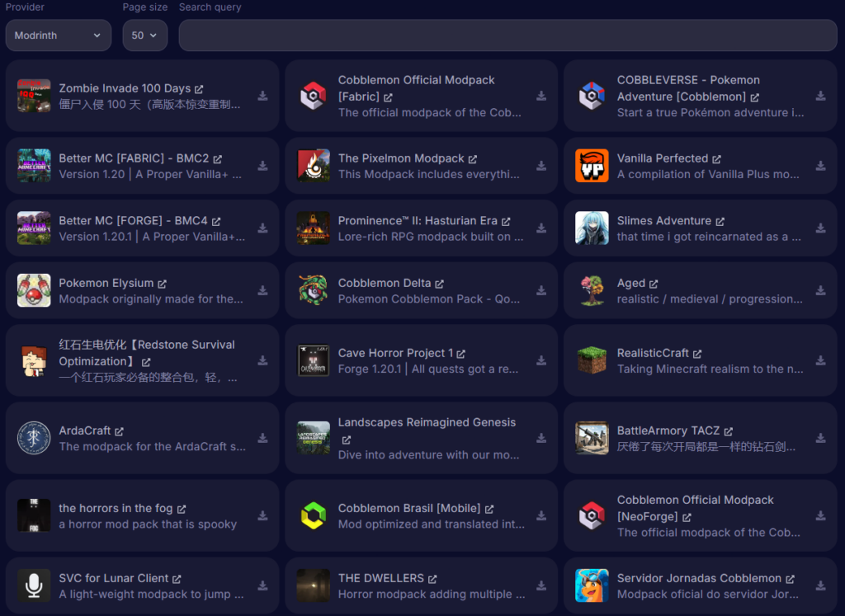This screenshot has width=845, height=616.
Task: Click the BattleArmory TACZ thumbnail image
Action: 592,439
